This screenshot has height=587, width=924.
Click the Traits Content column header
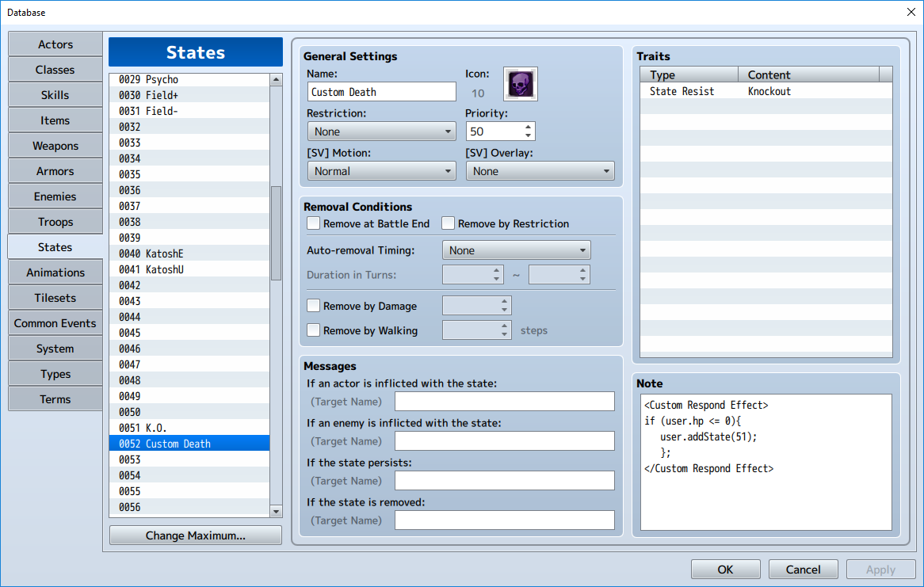(808, 74)
